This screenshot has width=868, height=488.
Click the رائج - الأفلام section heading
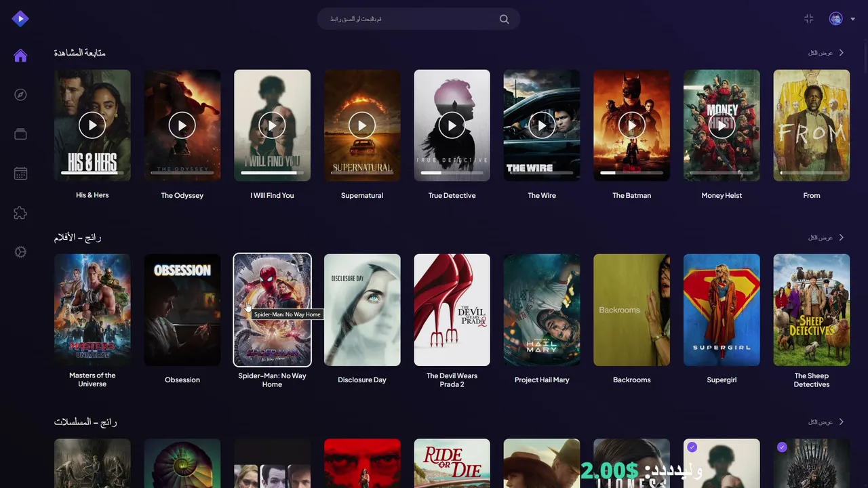click(x=78, y=237)
